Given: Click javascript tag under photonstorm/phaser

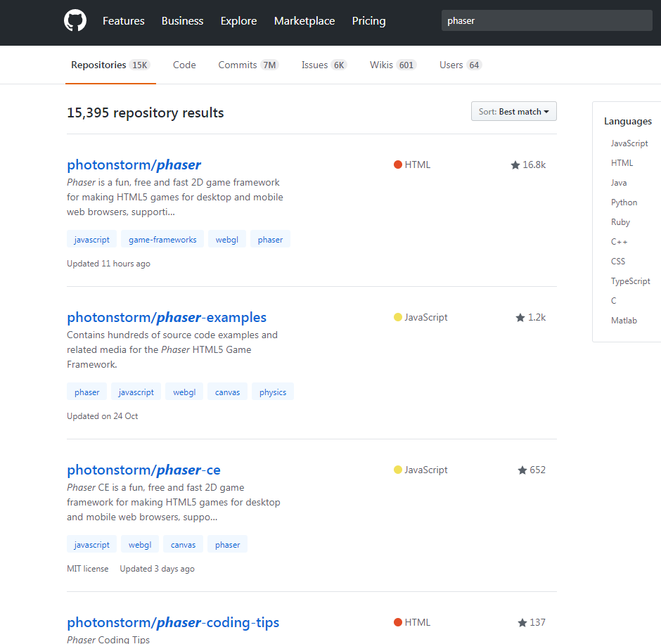Looking at the screenshot, I should (x=91, y=239).
